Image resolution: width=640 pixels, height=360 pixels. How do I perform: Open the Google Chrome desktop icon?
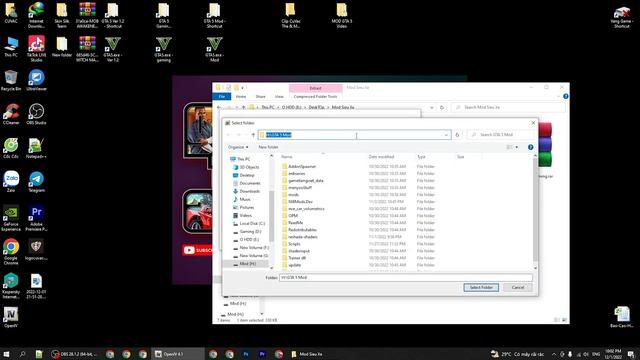coord(11,252)
